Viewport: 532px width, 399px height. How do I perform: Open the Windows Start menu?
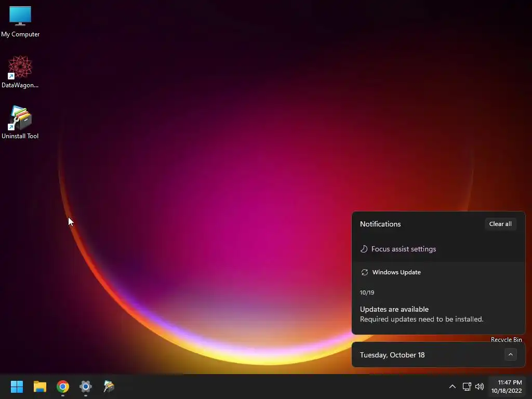(17, 387)
